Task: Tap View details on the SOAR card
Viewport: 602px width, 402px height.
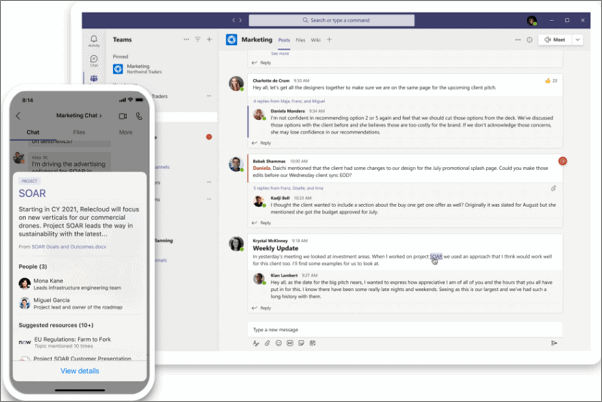Action: pos(80,371)
